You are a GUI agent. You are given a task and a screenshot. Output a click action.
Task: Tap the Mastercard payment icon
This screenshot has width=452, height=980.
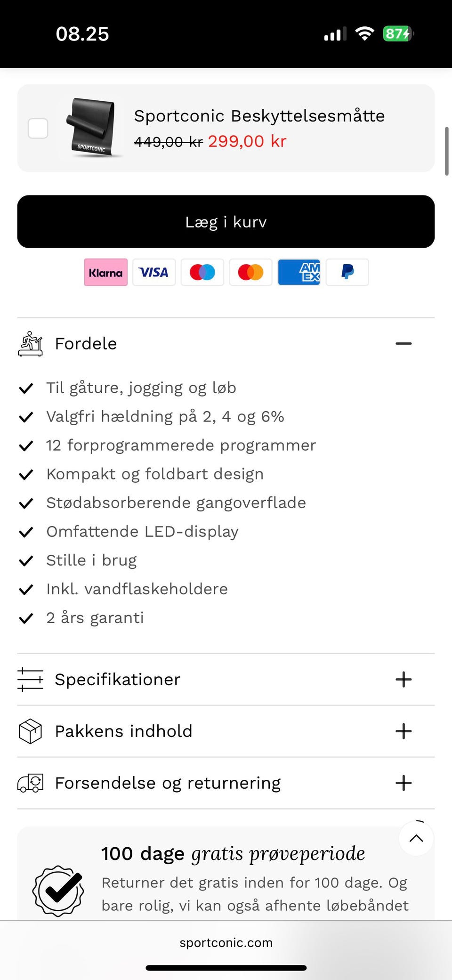[250, 272]
